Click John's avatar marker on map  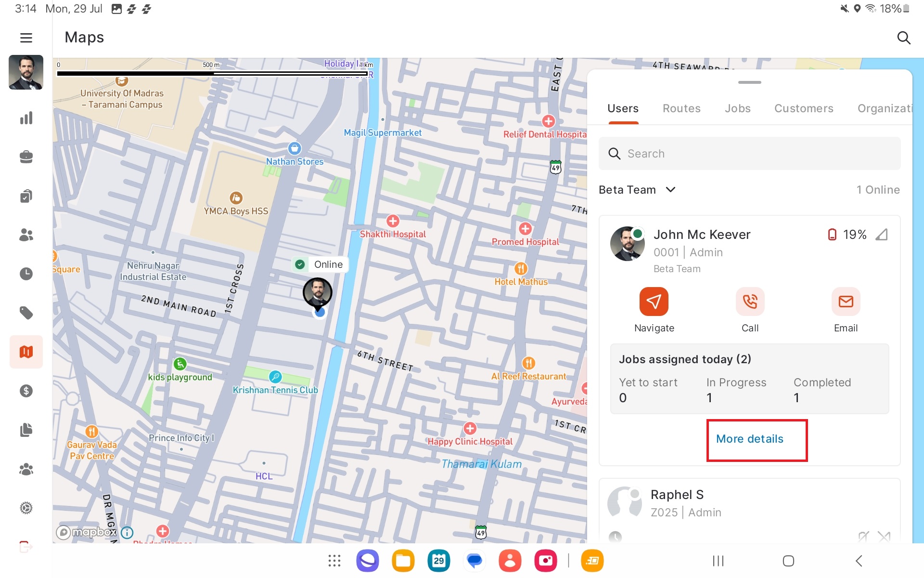(x=317, y=292)
